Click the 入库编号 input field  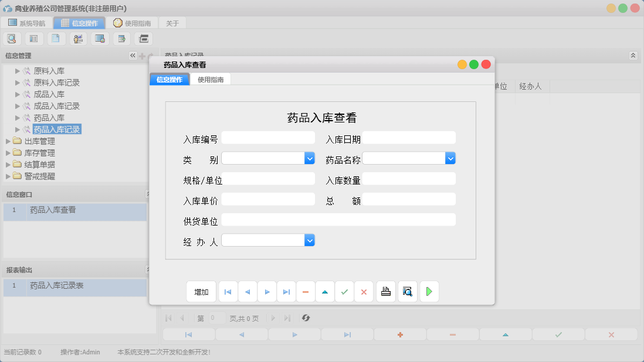point(268,138)
